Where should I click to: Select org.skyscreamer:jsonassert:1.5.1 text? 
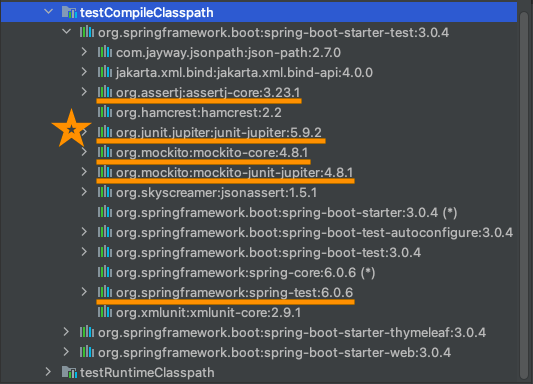tap(217, 193)
